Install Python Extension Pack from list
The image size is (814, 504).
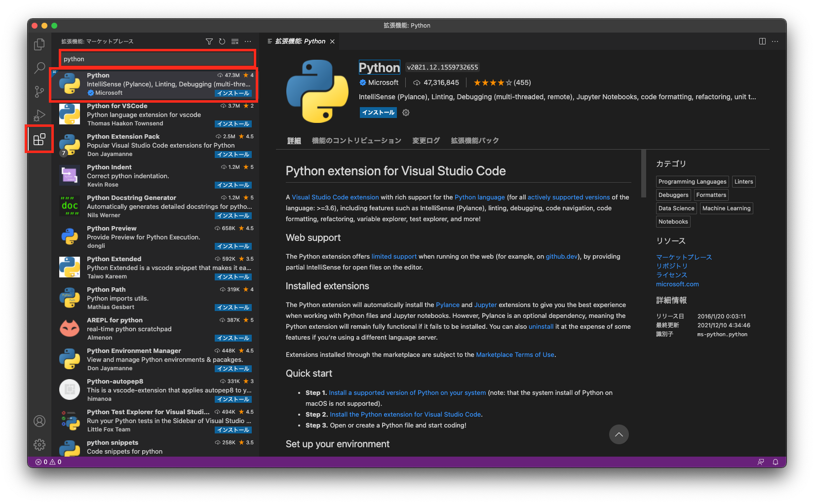tap(233, 155)
